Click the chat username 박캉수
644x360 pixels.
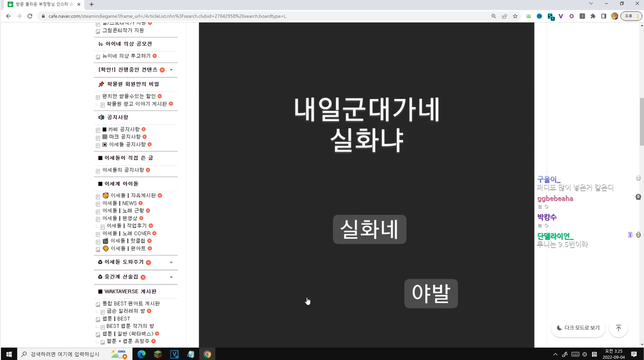pyautogui.click(x=547, y=217)
